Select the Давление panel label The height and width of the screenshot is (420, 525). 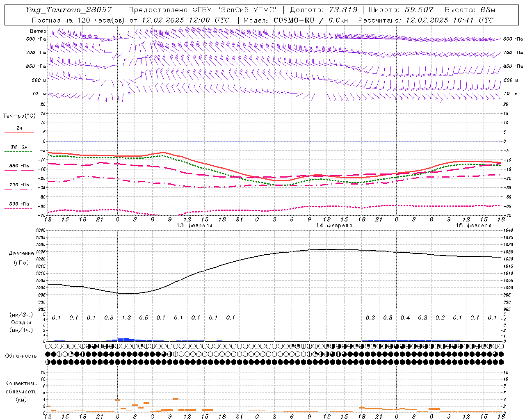21,253
